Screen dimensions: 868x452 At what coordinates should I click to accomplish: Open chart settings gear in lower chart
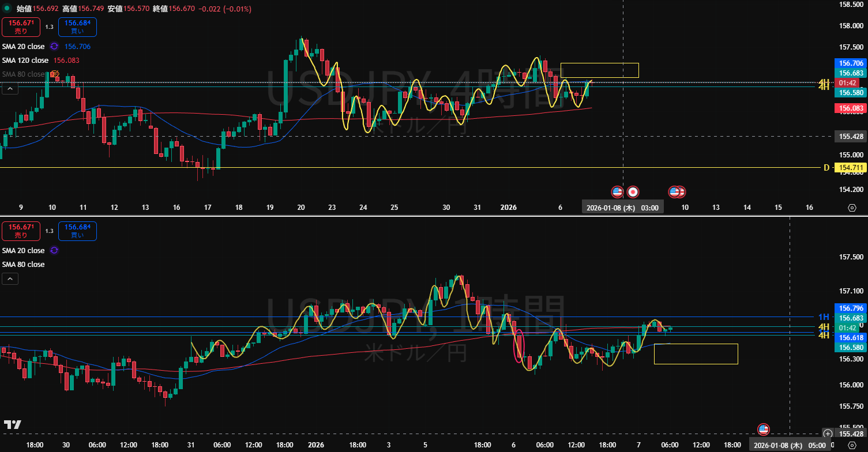click(852, 445)
